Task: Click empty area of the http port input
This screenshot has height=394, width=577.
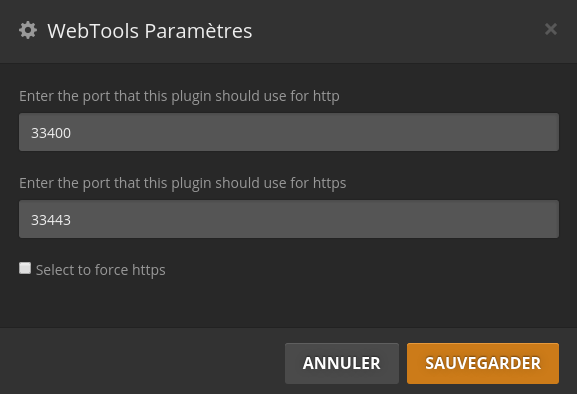Action: pos(313,132)
